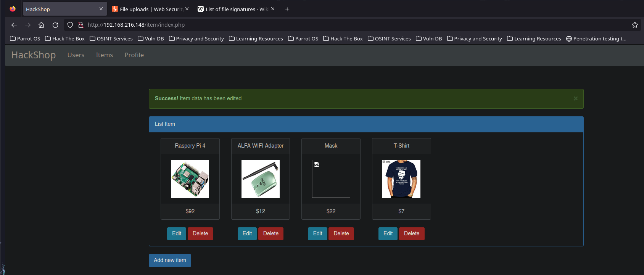Open the first Privacy and Security bookmark folder

coord(196,39)
